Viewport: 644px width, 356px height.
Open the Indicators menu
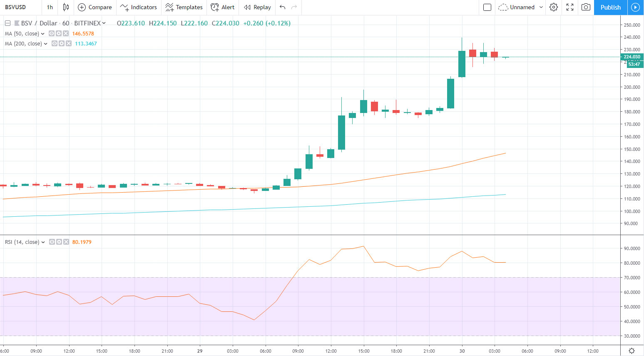[139, 7]
